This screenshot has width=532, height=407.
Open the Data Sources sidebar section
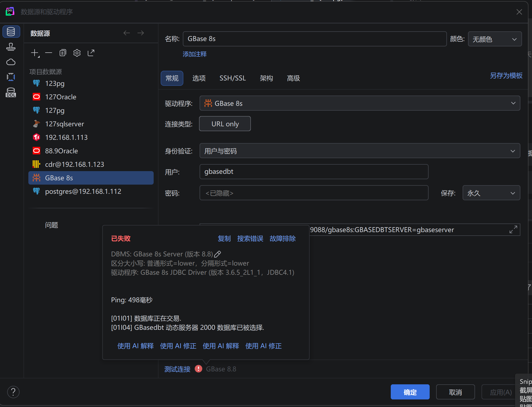[x=11, y=32]
